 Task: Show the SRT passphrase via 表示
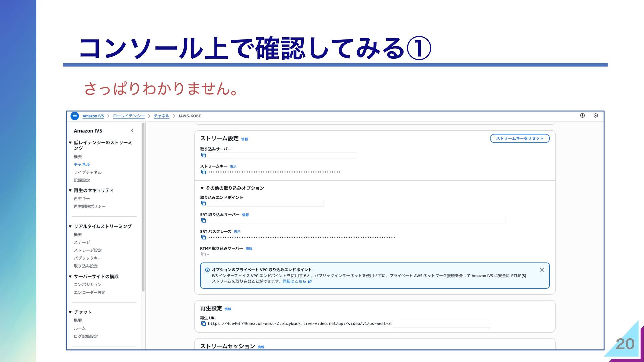237,232
